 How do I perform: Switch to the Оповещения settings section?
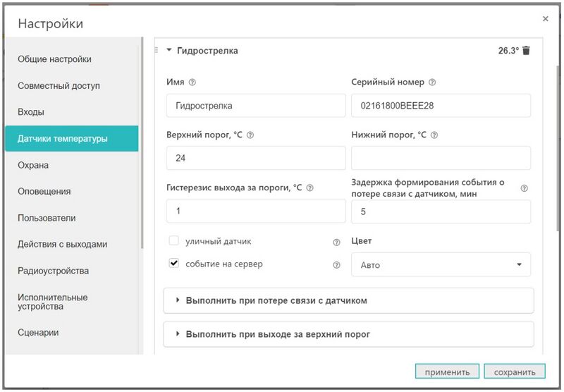[x=44, y=191]
